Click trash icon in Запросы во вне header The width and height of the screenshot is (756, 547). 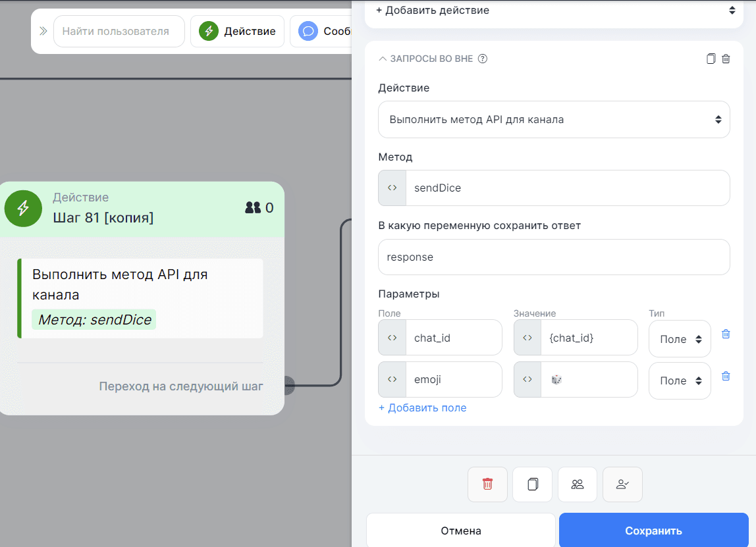click(726, 59)
